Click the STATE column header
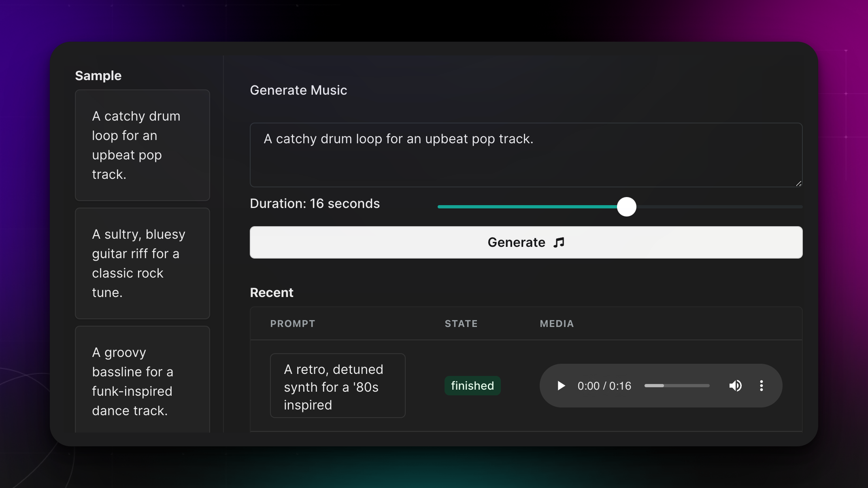Screen dimensions: 868x488 (461, 324)
